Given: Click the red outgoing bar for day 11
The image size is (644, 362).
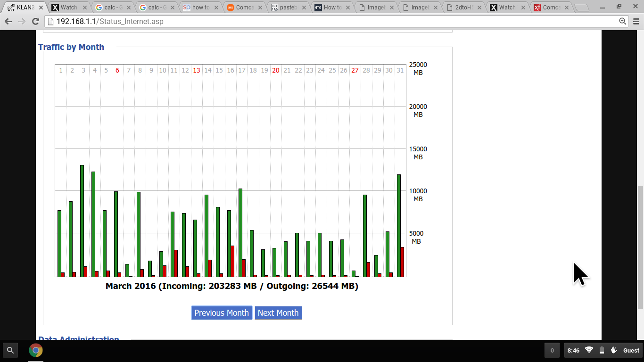Looking at the screenshot, I should tap(176, 263).
